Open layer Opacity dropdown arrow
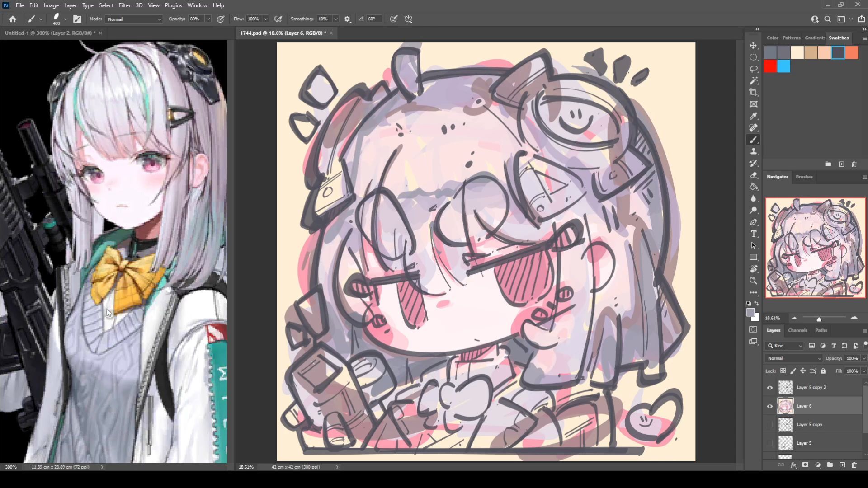The image size is (868, 488). (864, 358)
